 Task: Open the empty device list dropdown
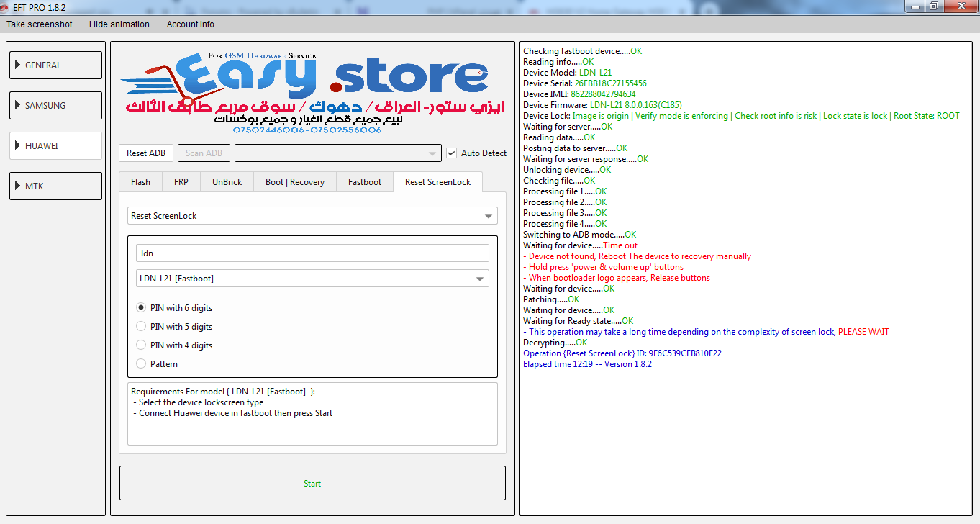point(338,153)
